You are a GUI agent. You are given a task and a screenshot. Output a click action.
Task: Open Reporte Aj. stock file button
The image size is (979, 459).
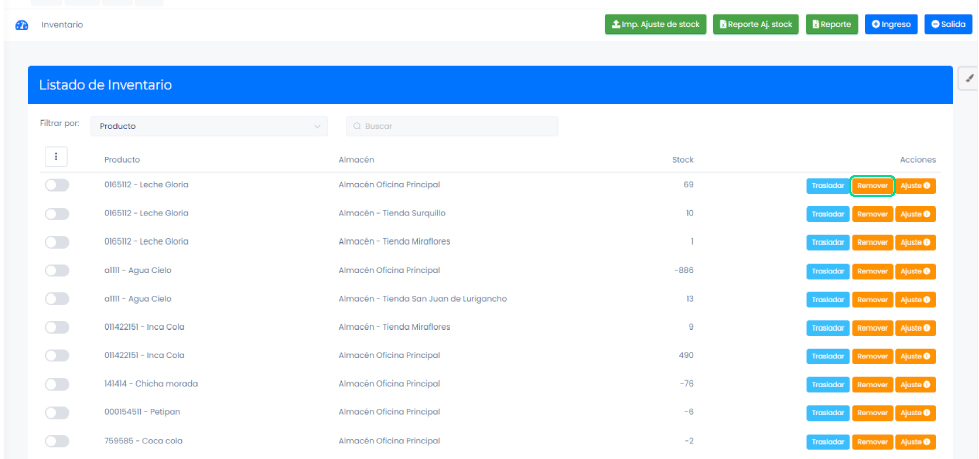click(x=755, y=24)
